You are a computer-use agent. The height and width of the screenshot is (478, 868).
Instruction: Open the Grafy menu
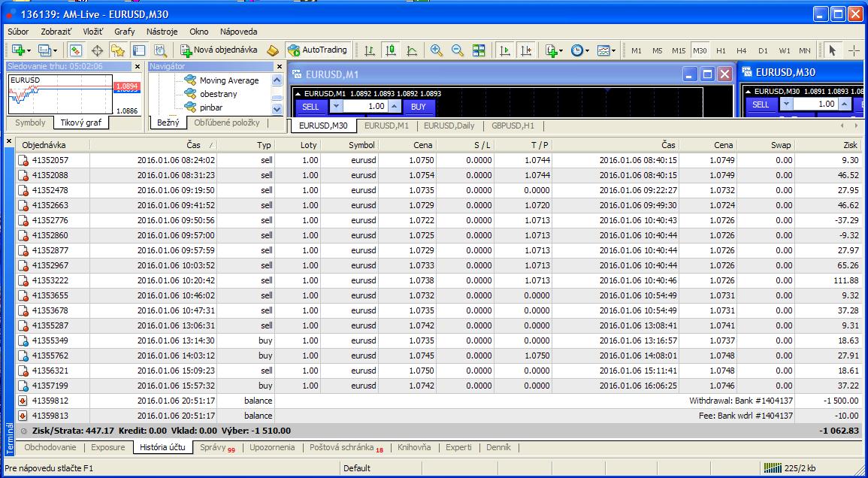click(124, 32)
